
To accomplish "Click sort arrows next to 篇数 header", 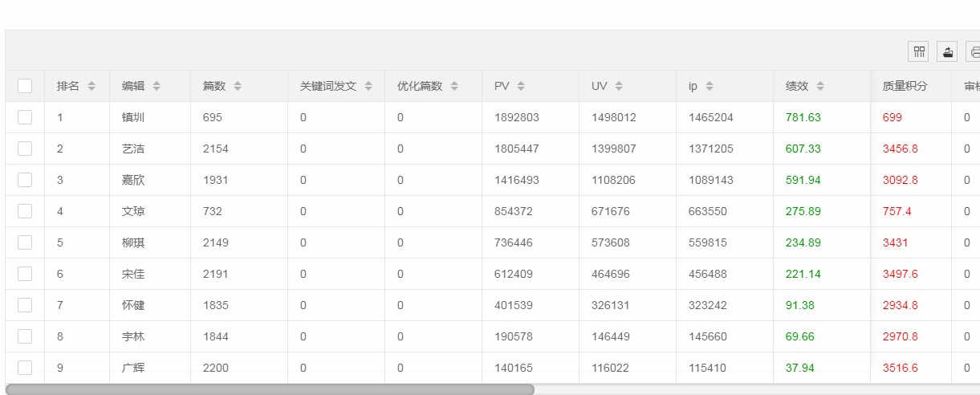I will 238,86.
